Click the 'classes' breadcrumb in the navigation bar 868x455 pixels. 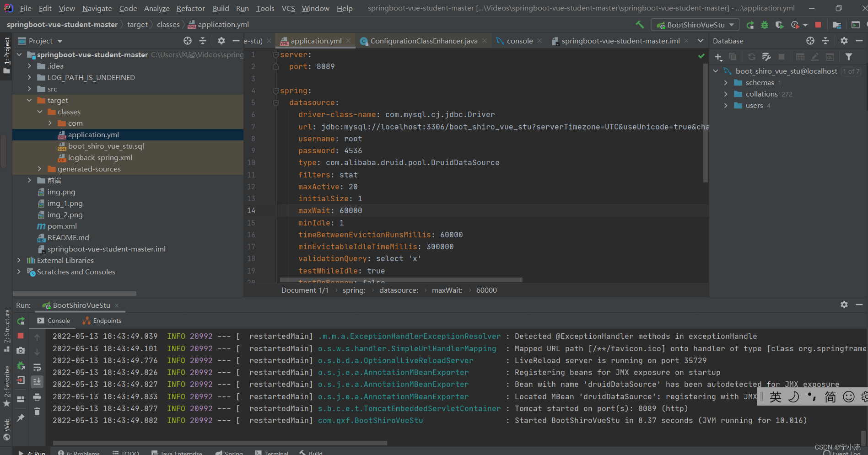[x=168, y=25]
